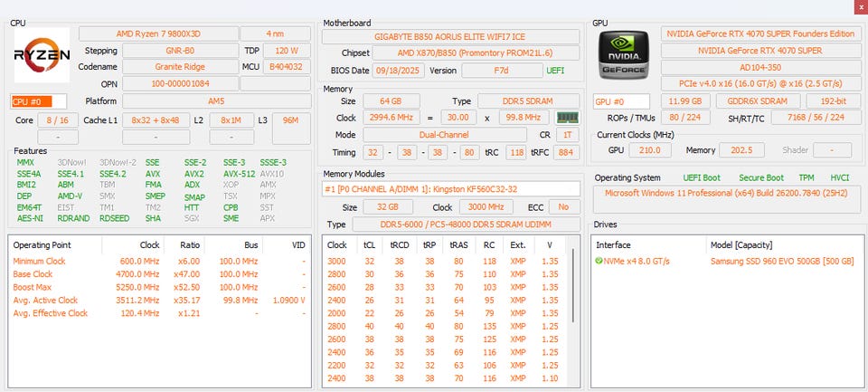Click the Model [Capacity] column header
Screen dimensions: 868x392
pos(741,245)
